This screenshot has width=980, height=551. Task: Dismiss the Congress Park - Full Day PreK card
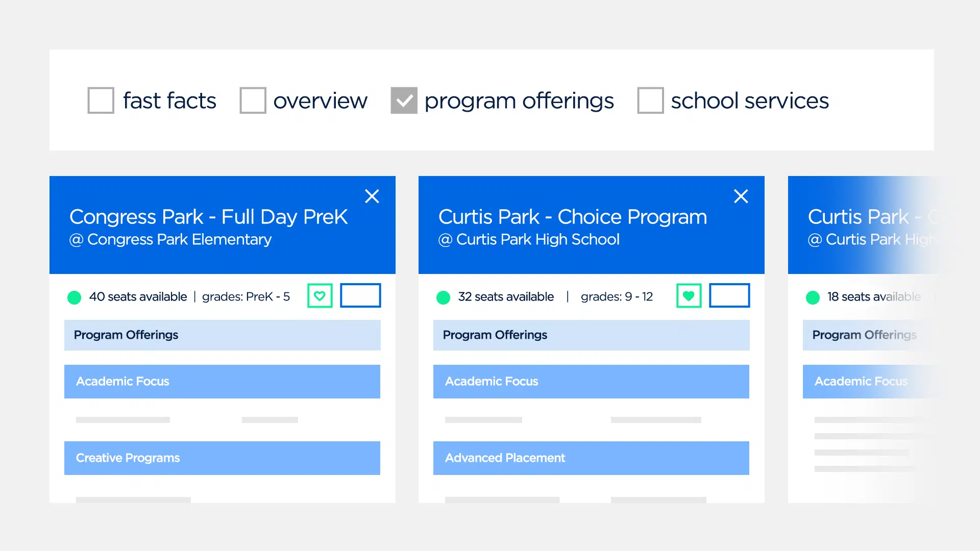point(372,196)
